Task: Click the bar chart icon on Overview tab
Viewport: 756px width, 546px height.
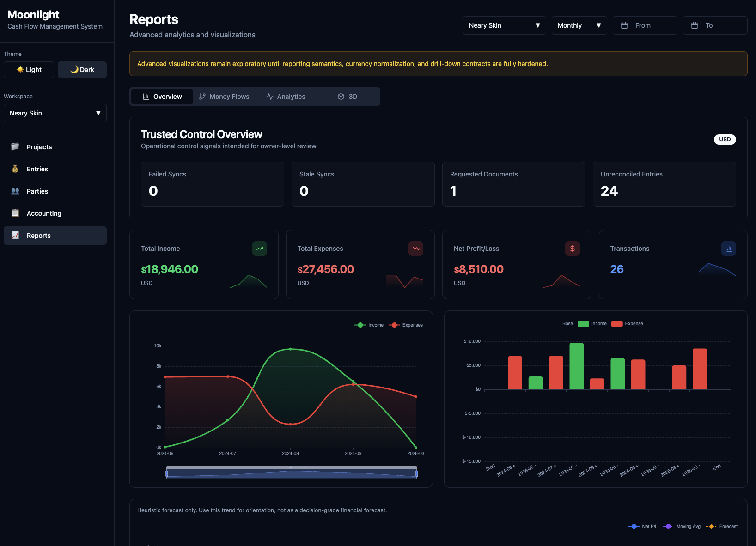Action: pos(146,97)
